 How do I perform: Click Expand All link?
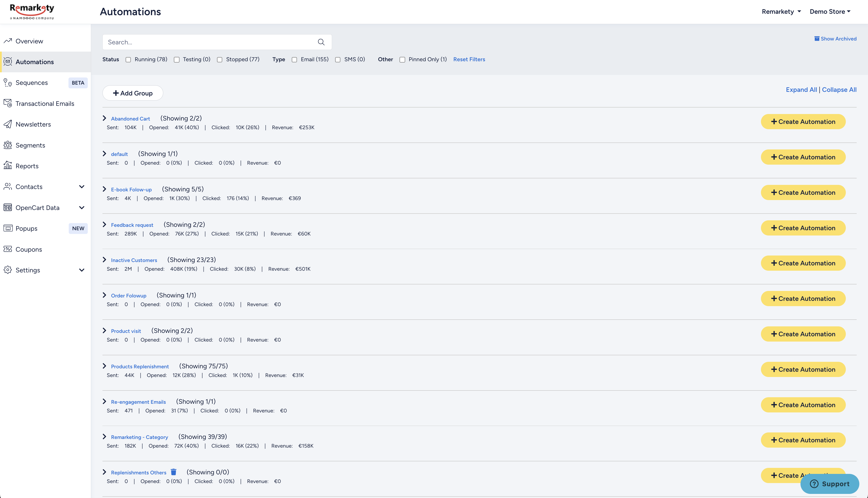[x=801, y=90]
